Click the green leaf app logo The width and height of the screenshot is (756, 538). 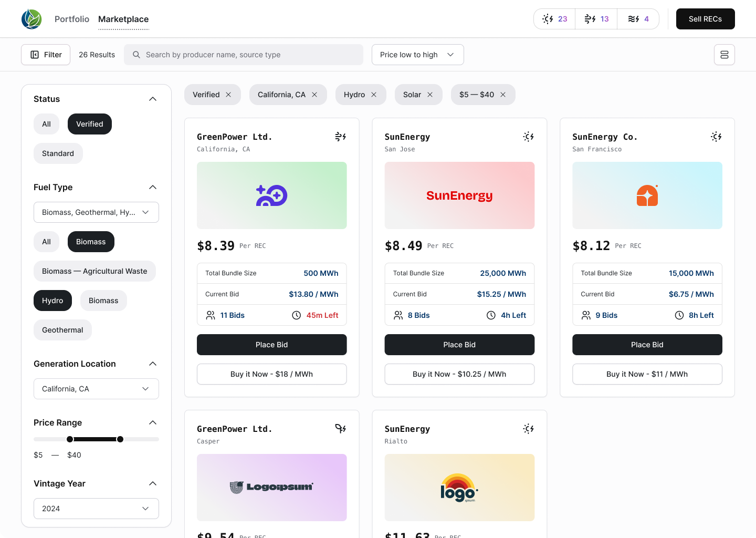point(31,19)
